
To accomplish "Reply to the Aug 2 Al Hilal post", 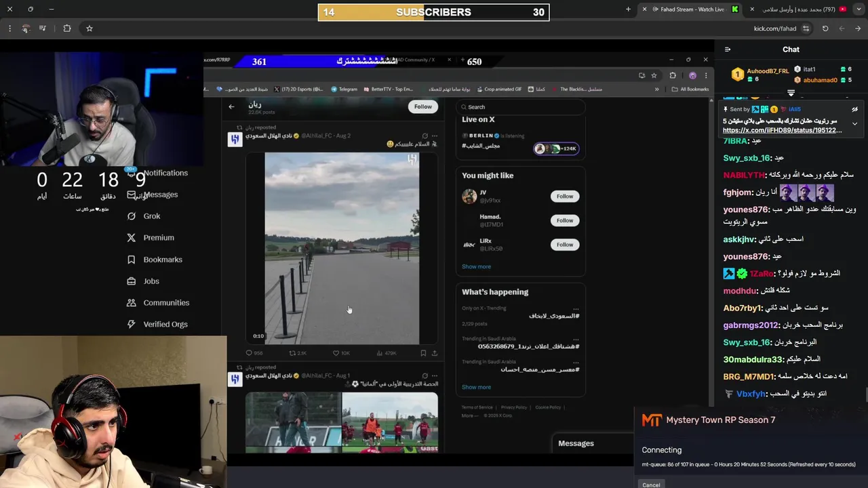I will [254, 353].
